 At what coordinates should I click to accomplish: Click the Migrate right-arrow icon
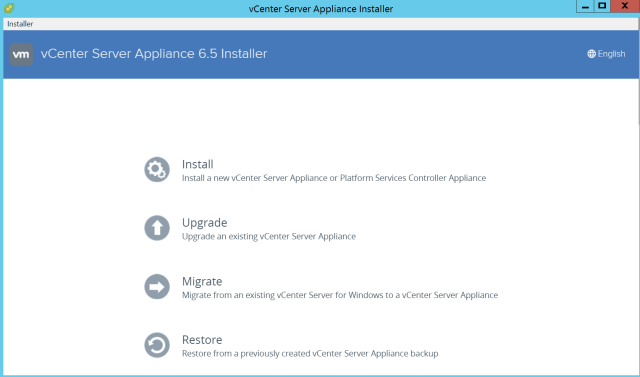pyautogui.click(x=157, y=286)
